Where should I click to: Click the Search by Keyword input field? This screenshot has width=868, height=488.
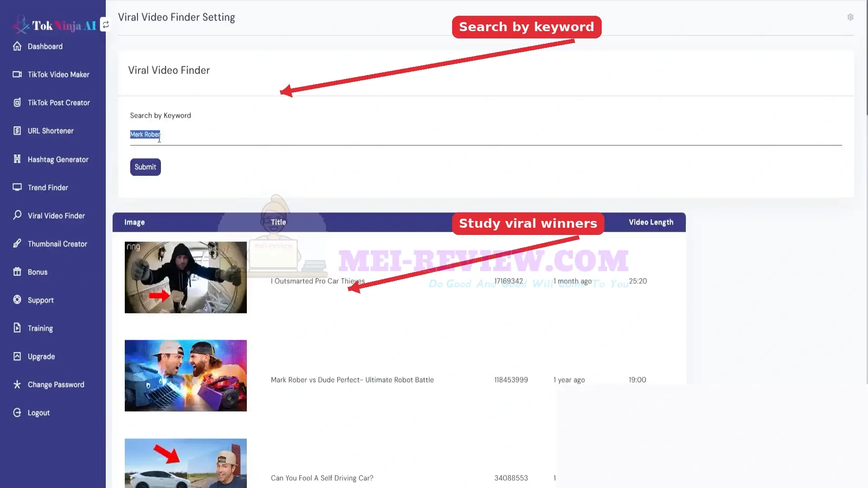coord(486,135)
